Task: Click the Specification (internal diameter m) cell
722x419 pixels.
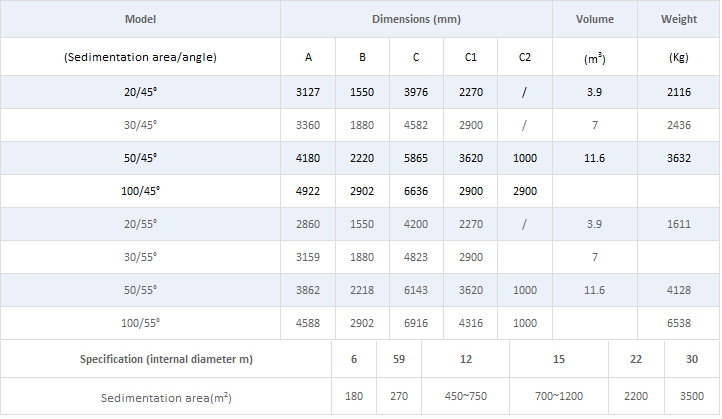Action: point(166,359)
